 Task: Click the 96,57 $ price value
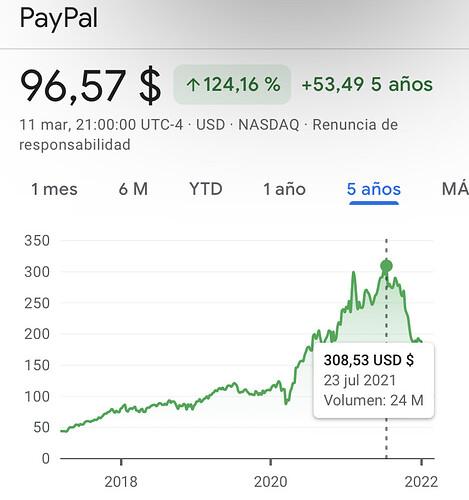pyautogui.click(x=90, y=85)
